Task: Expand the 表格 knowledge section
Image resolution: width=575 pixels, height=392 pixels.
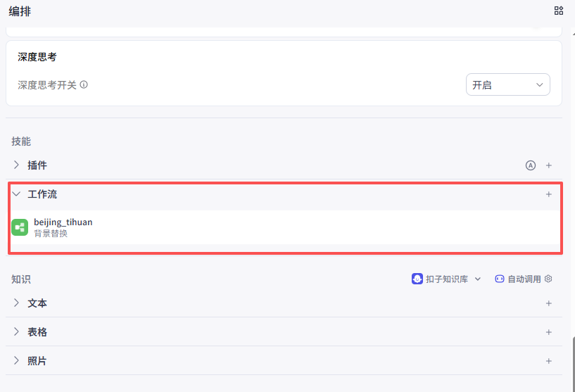Action: point(16,332)
